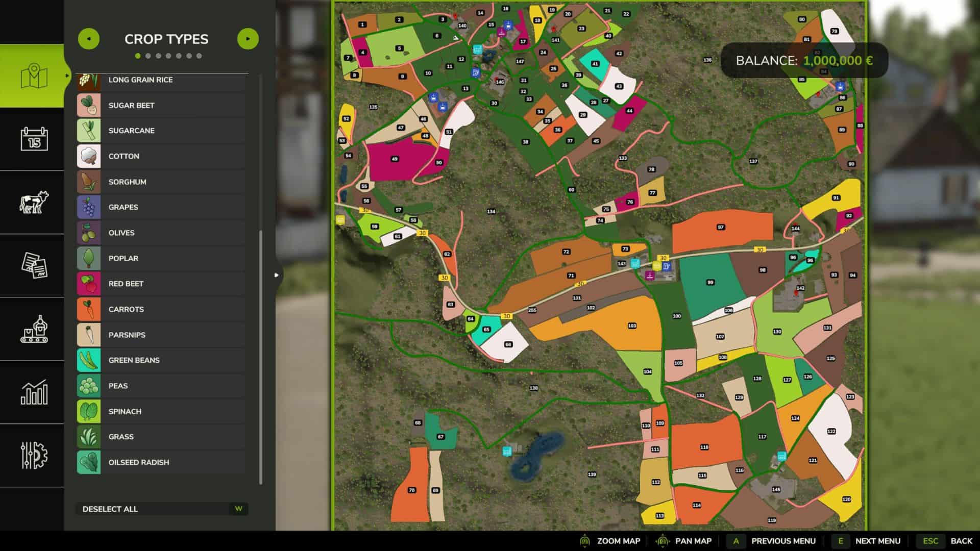Image resolution: width=980 pixels, height=551 pixels.
Task: Open the calendar sidebar tab
Action: click(x=34, y=139)
